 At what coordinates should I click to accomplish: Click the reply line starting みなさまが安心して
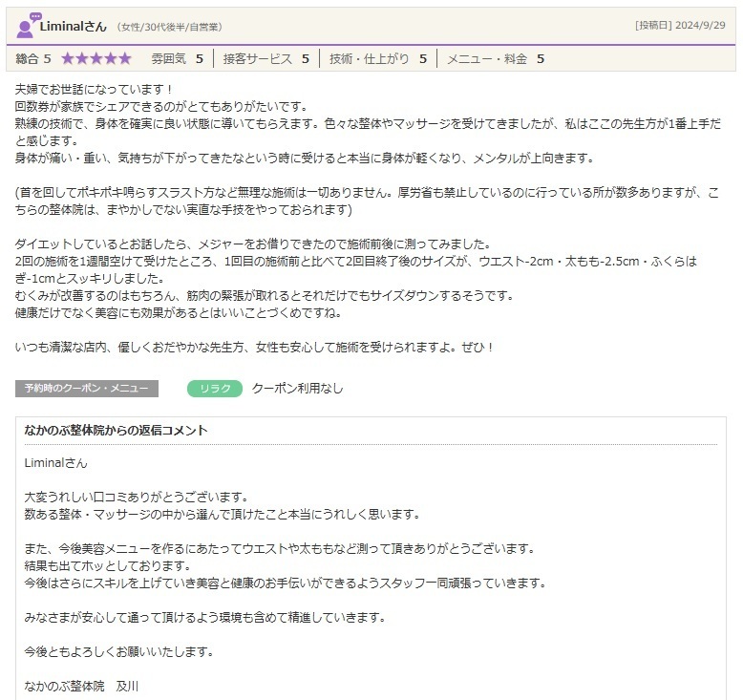[x=205, y=618]
